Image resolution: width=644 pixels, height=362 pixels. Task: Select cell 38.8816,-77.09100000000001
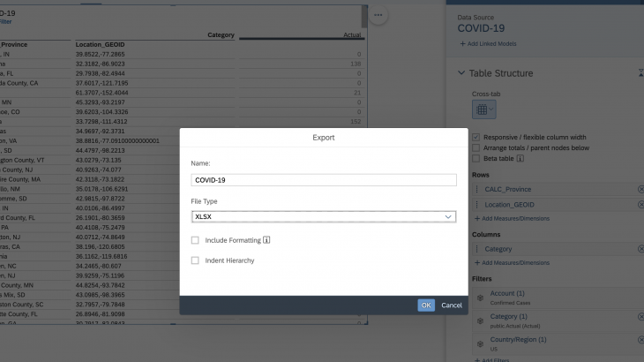(117, 140)
